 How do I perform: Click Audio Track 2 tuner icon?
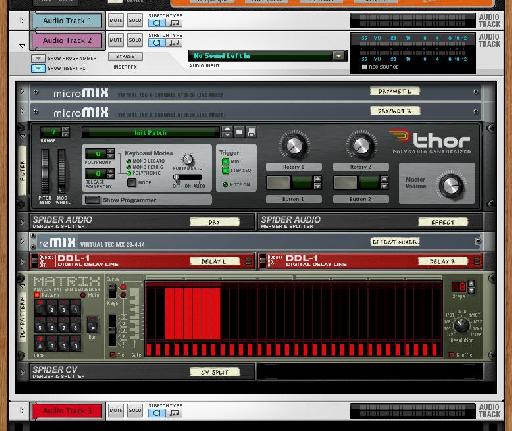[x=174, y=43]
